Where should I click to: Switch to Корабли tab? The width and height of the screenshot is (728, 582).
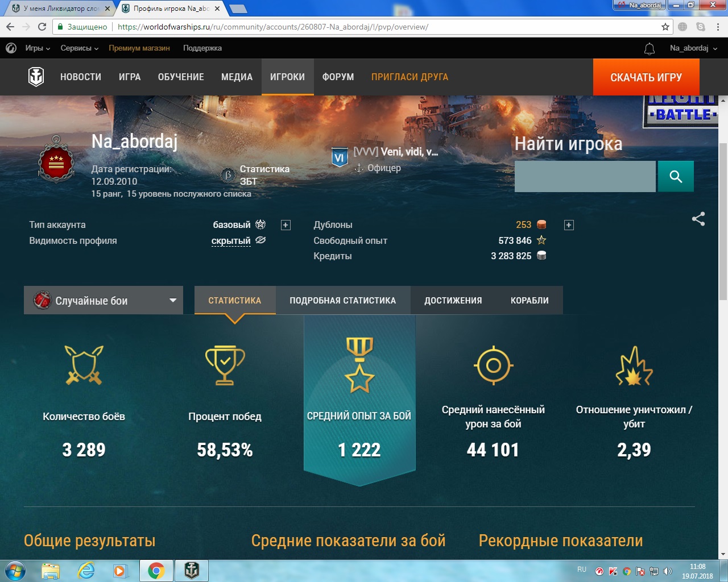pyautogui.click(x=530, y=300)
